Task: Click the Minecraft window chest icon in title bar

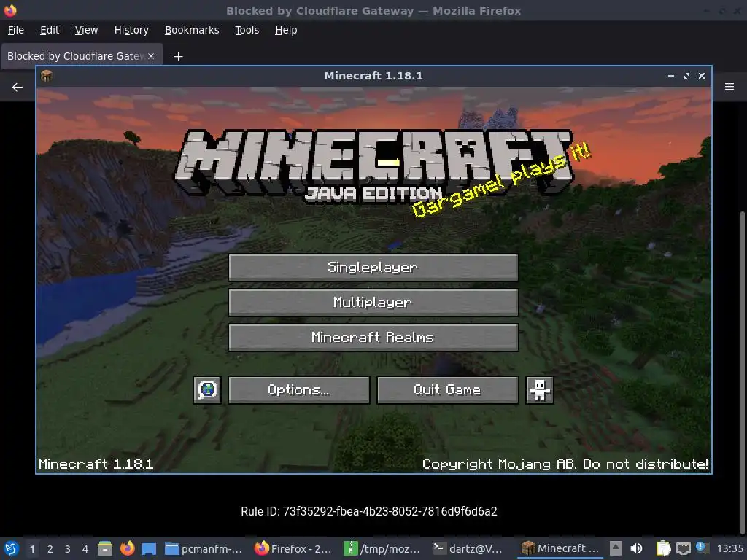Action: (47, 76)
